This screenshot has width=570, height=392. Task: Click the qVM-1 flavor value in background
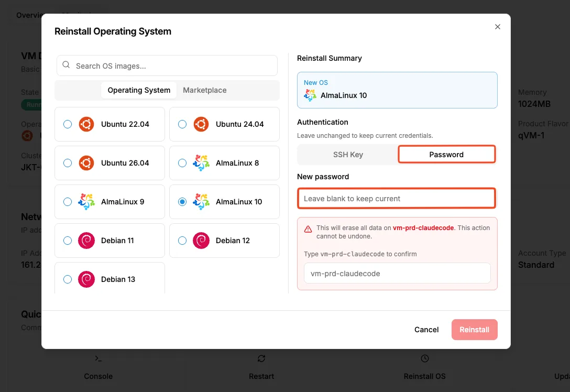click(531, 135)
